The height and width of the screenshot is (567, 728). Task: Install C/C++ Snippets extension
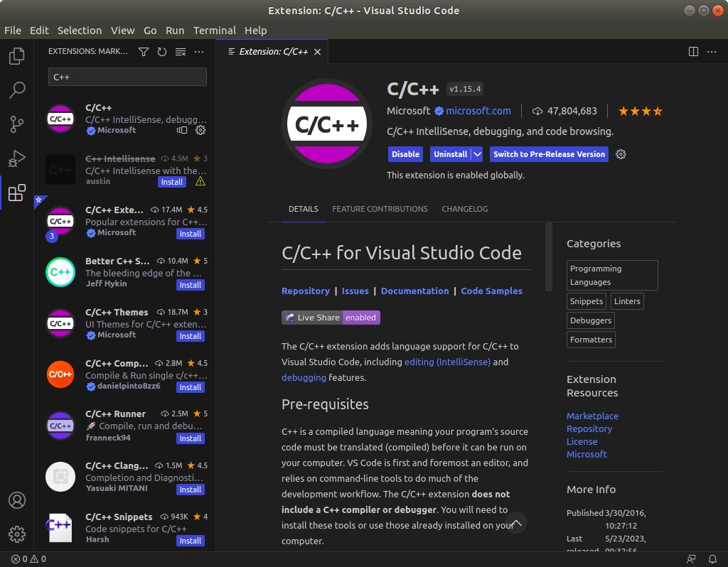[191, 541]
